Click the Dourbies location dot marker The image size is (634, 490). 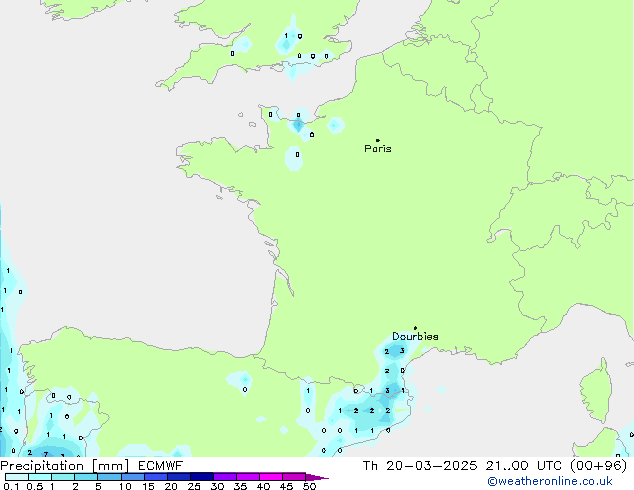(415, 328)
